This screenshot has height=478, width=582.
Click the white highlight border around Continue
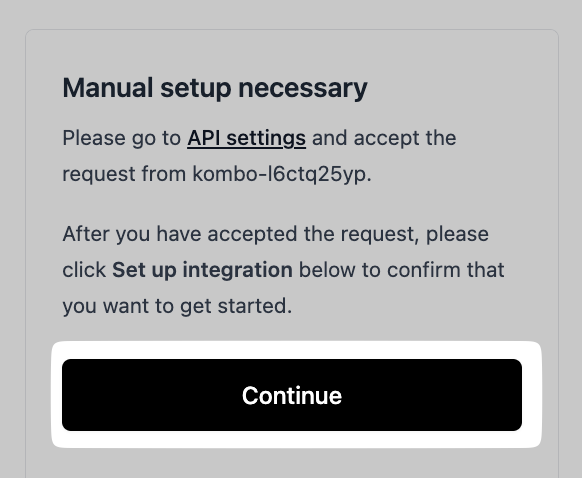pos(296,350)
